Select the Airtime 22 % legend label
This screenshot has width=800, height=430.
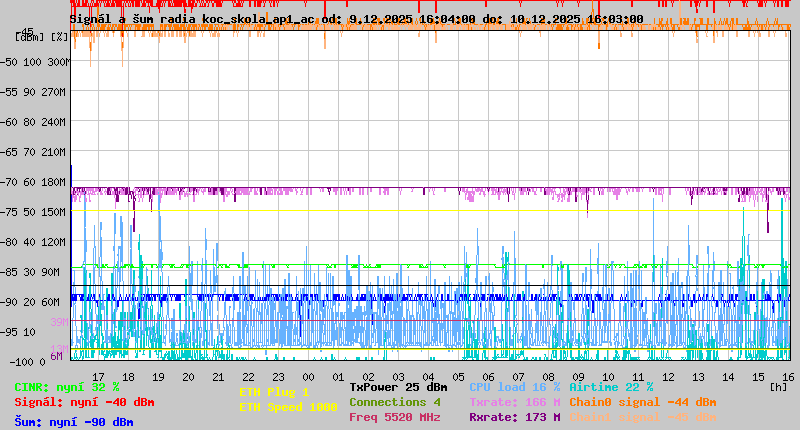(x=611, y=387)
